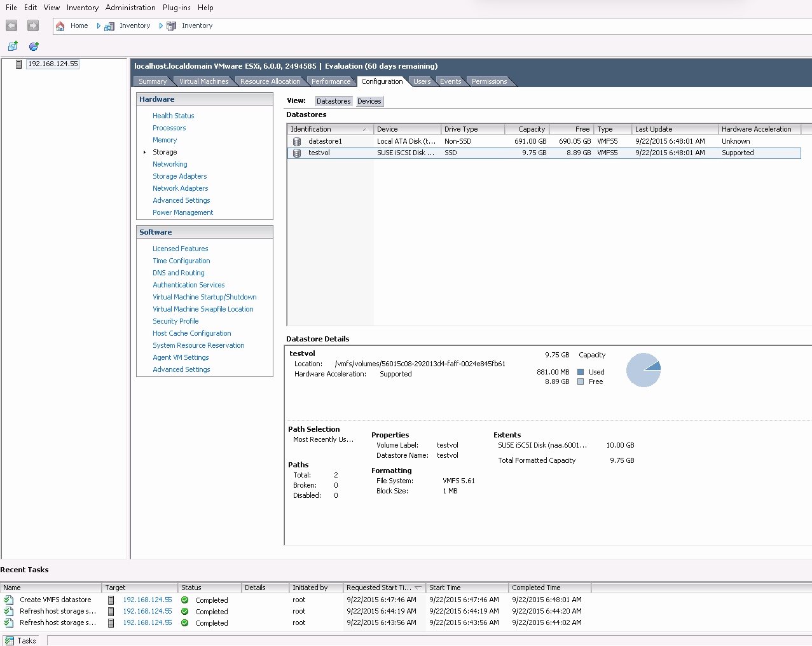Image resolution: width=812 pixels, height=646 pixels.
Task: Open the Tasks panel button
Action: (21, 640)
